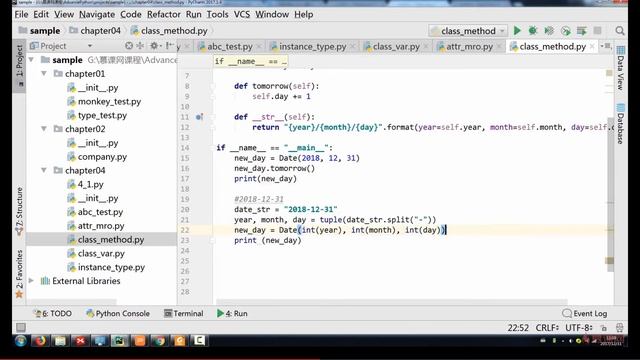
Task: Open Event Log
Action: (x=585, y=313)
